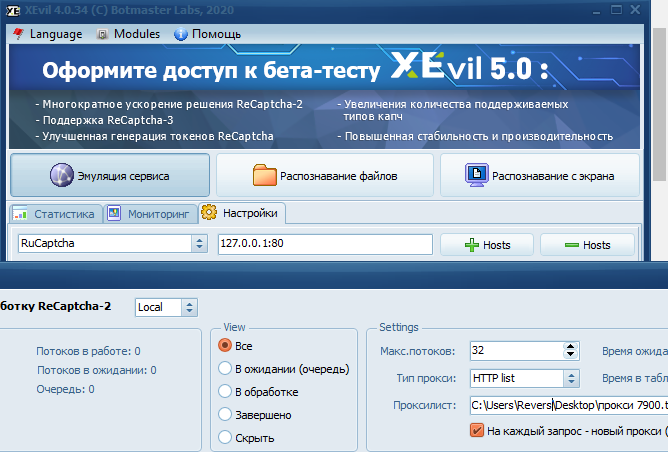
Task: Click the globe icon of Эмуляция сервиса
Action: click(x=62, y=175)
